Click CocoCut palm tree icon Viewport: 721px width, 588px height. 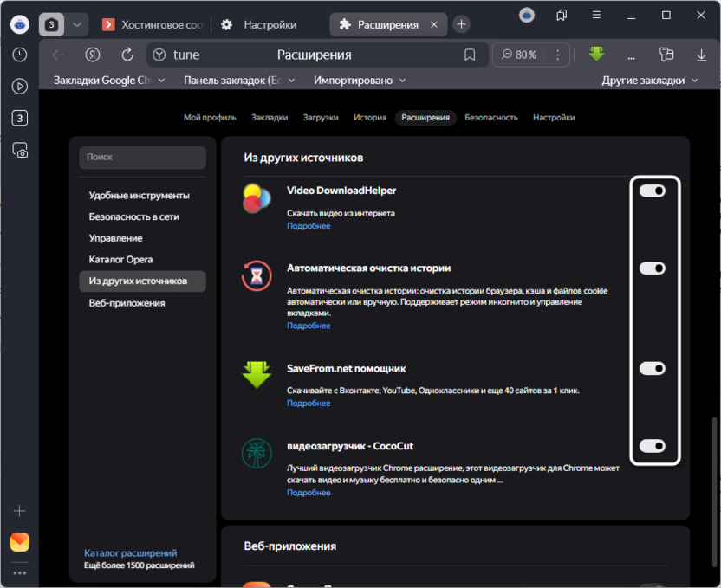coord(257,454)
